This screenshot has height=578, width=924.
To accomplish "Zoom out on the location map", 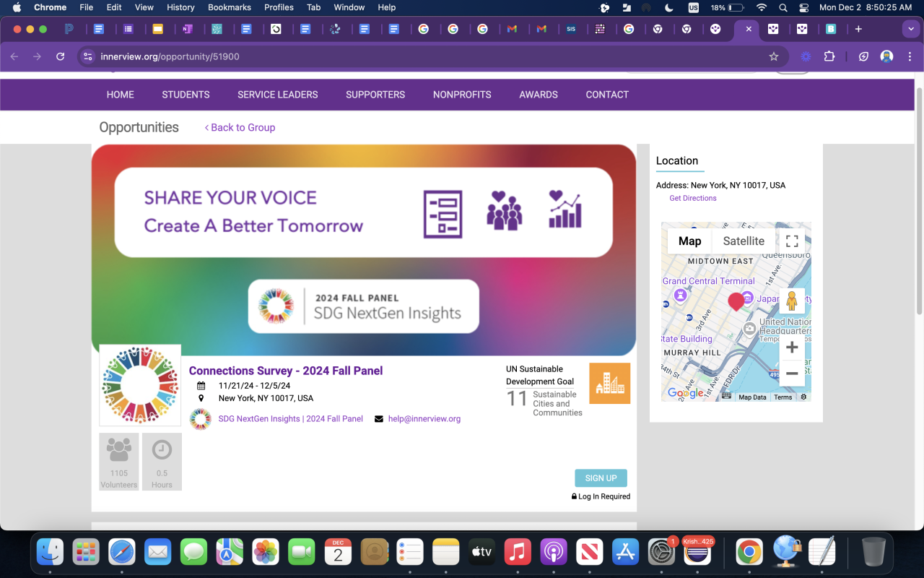I will pos(792,374).
